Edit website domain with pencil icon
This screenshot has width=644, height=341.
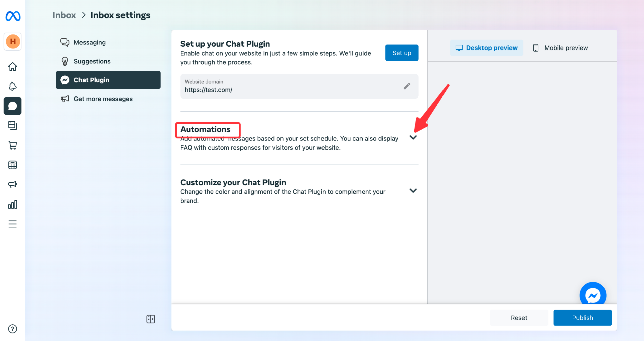407,86
